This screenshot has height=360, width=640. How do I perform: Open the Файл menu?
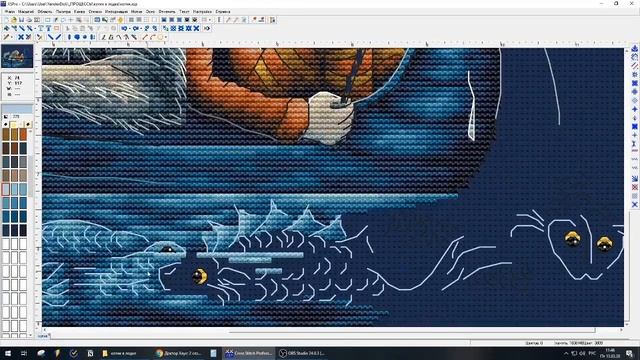click(x=9, y=12)
